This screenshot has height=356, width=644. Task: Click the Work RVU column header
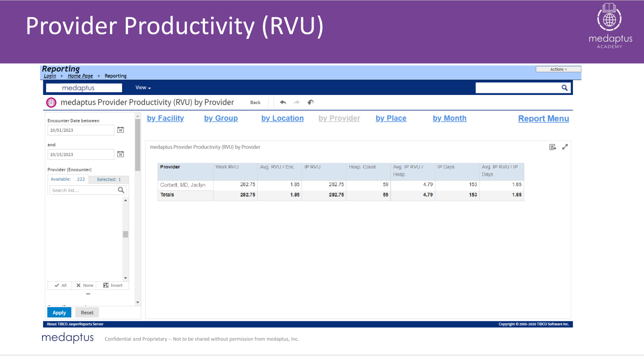tap(235, 171)
